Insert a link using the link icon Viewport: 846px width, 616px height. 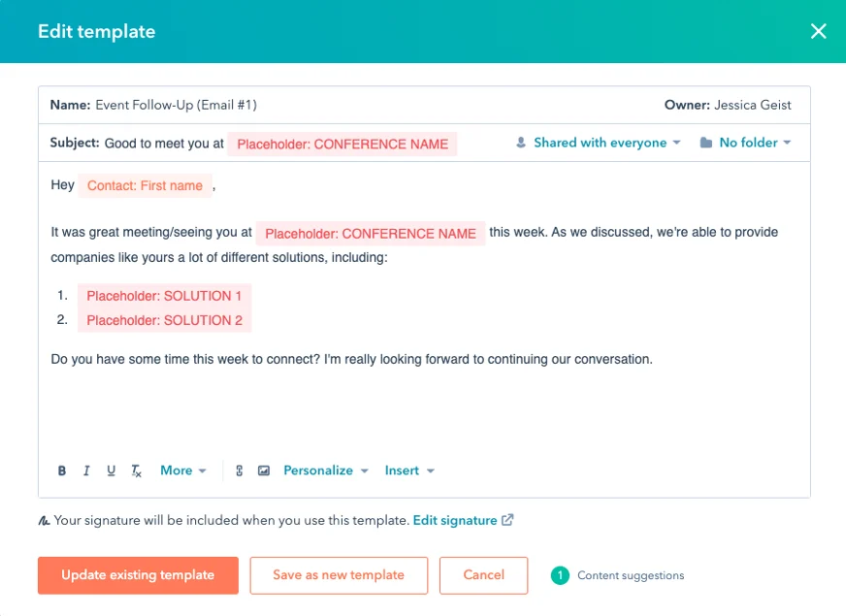pos(239,470)
